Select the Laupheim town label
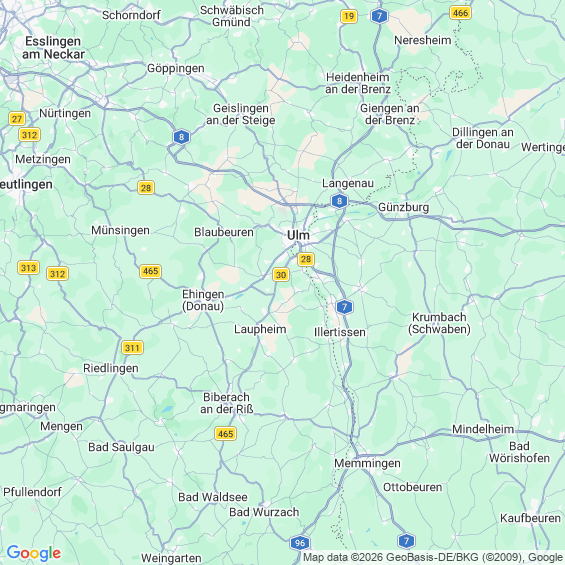The image size is (565, 565). coord(260,329)
